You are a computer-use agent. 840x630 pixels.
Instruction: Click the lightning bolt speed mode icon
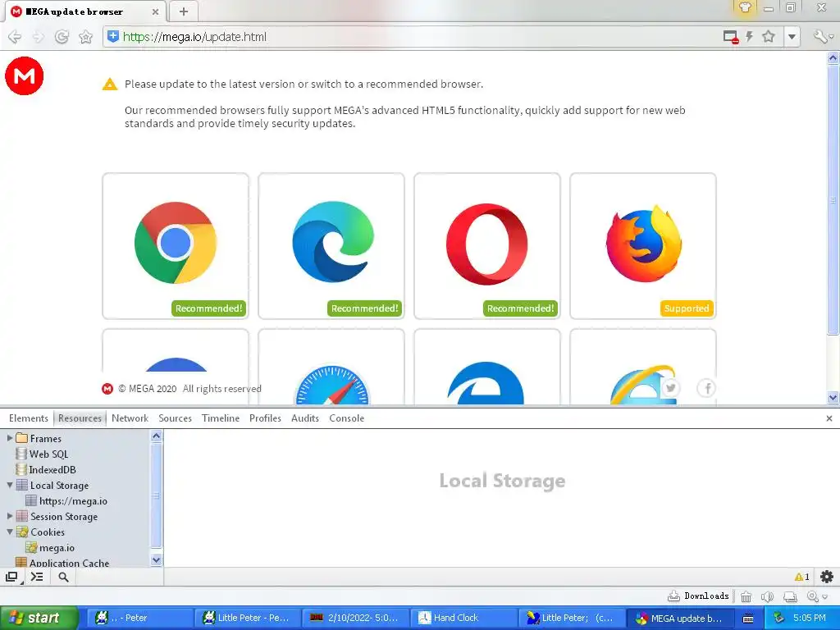click(x=750, y=36)
